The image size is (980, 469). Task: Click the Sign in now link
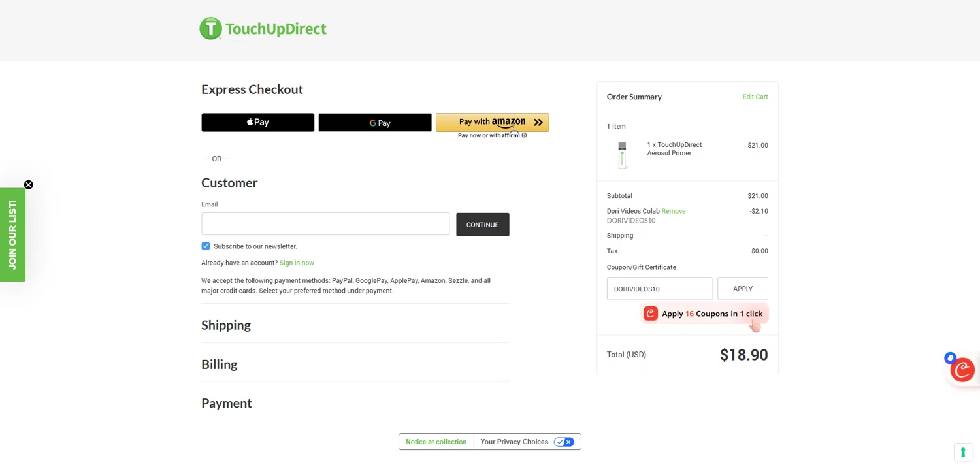click(297, 263)
